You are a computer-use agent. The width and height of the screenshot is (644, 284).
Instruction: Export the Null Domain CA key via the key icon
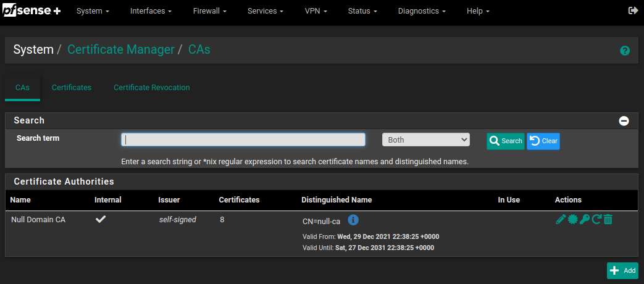click(x=585, y=220)
